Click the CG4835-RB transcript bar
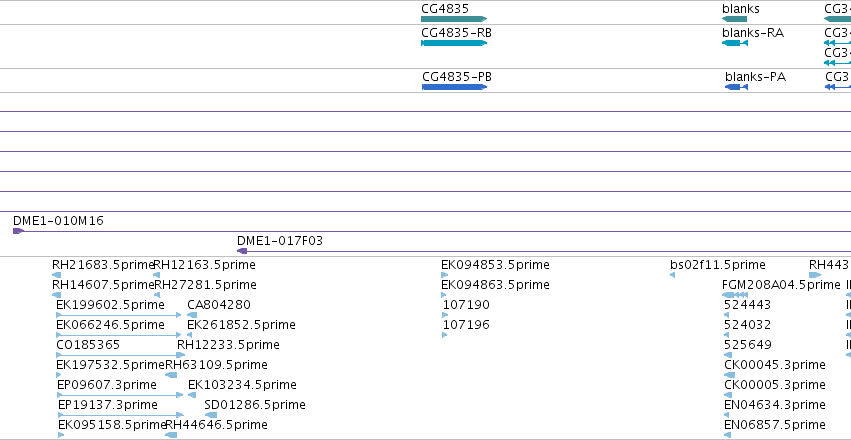 pyautogui.click(x=454, y=43)
